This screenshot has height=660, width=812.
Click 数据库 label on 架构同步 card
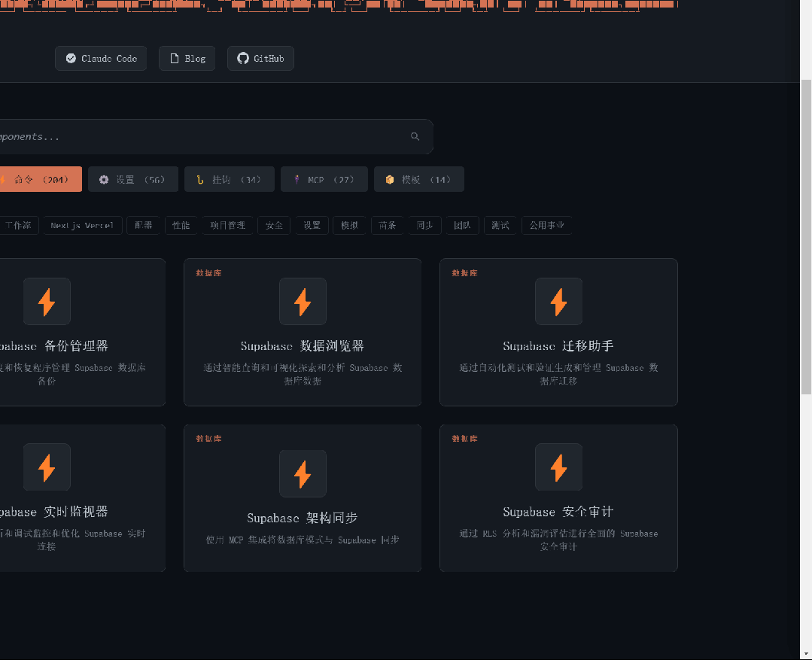point(208,439)
